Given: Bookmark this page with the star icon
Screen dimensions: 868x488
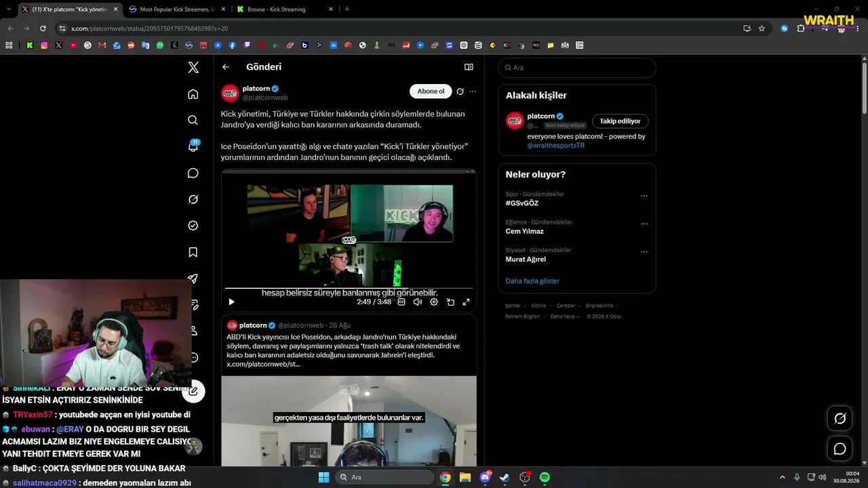Looking at the screenshot, I should point(762,28).
